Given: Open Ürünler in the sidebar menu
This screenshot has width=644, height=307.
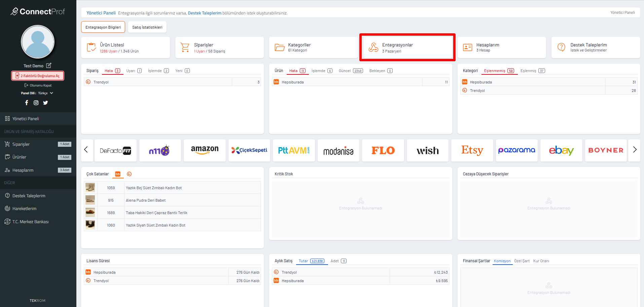Looking at the screenshot, I should (38, 157).
